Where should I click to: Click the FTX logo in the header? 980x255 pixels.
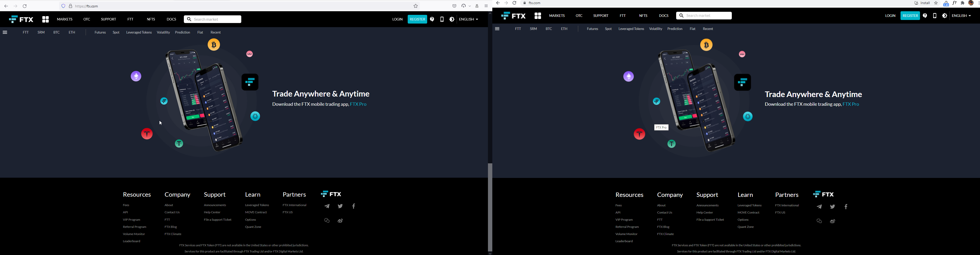[21, 19]
